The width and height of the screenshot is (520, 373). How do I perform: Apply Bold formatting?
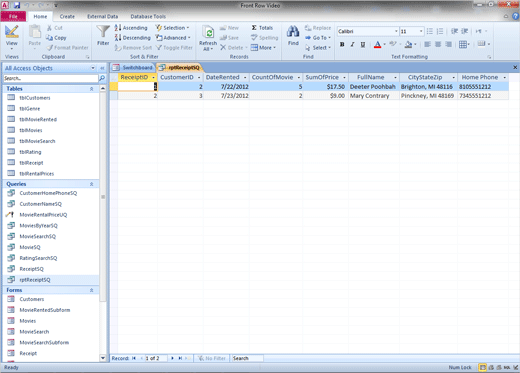[342, 44]
